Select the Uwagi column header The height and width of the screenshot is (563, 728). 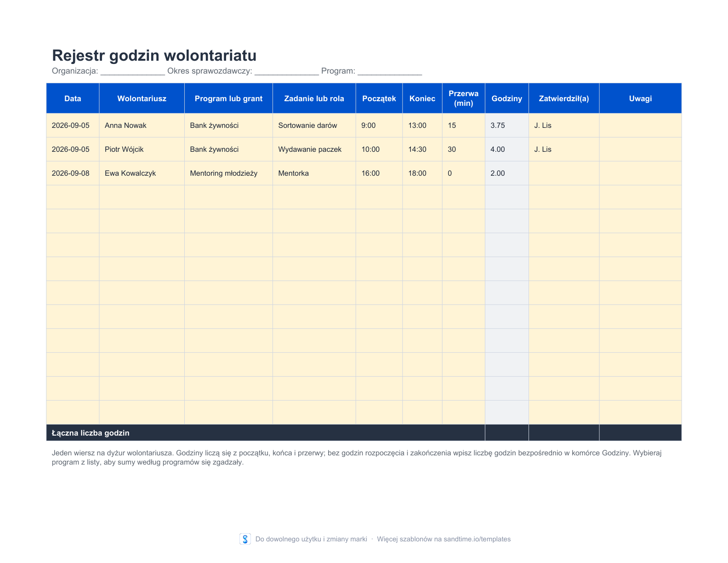click(x=640, y=98)
